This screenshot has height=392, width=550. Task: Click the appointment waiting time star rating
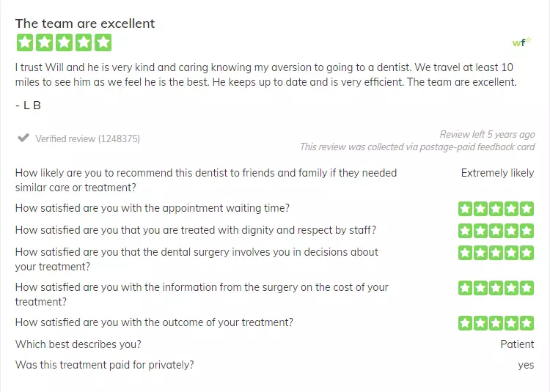[x=496, y=209]
